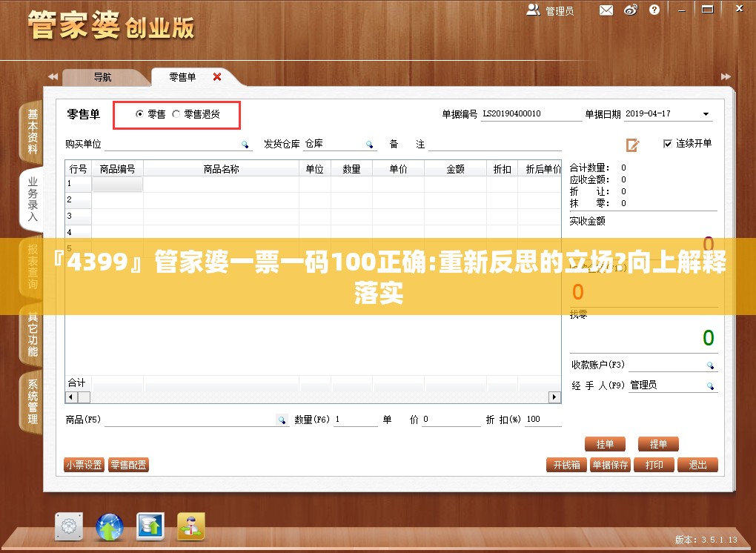Click the left double-arrow tab scroll icon
Viewport: 756px width, 553px height.
tap(53, 76)
